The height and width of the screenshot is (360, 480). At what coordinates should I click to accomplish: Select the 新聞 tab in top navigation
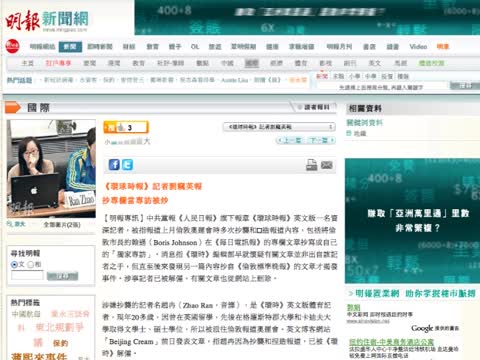pyautogui.click(x=70, y=47)
